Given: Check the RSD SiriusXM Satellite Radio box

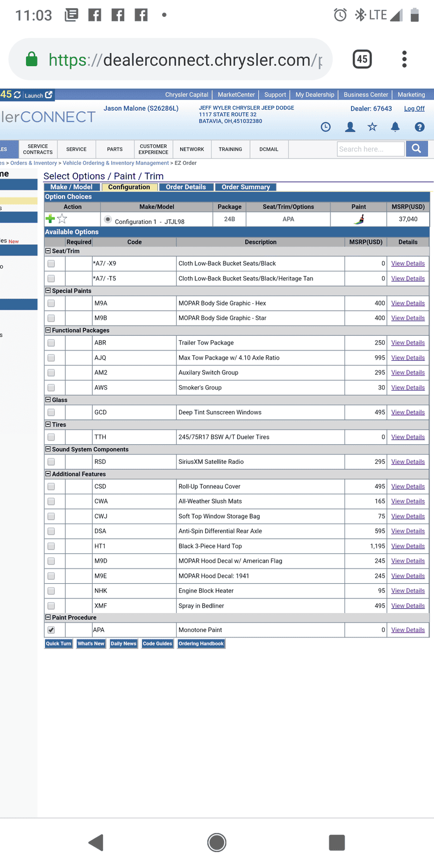Looking at the screenshot, I should point(51,462).
